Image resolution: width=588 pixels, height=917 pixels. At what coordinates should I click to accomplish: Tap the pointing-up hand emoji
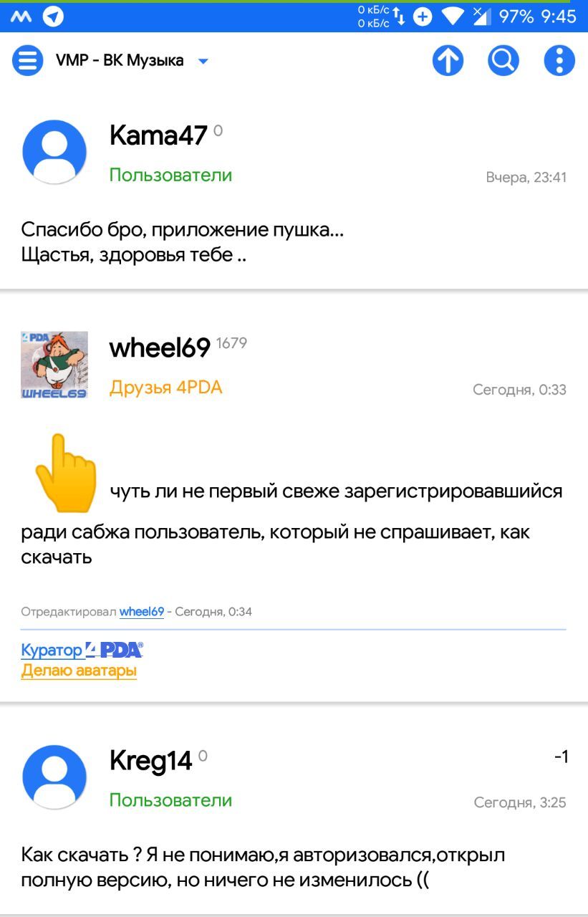click(x=65, y=473)
